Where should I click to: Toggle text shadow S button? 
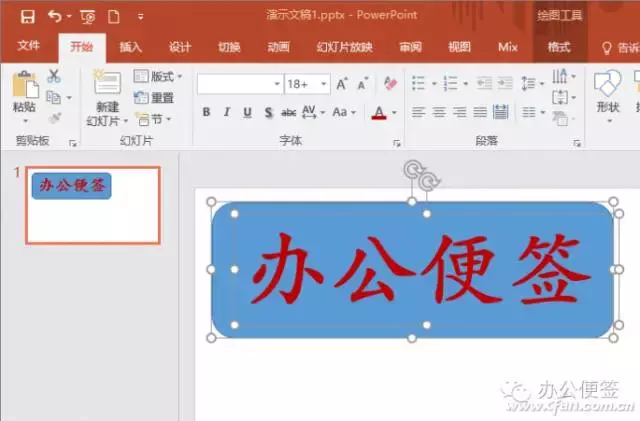click(x=268, y=112)
